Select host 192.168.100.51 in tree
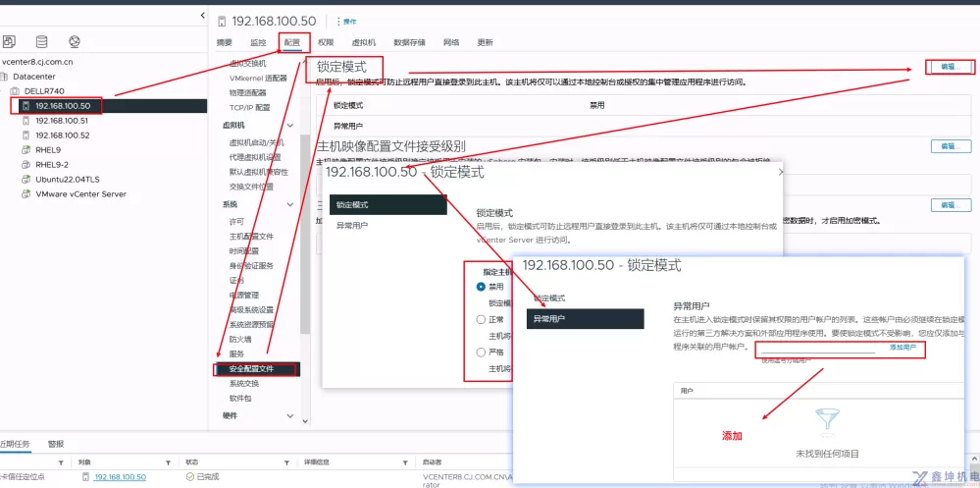The width and height of the screenshot is (980, 488). coord(62,121)
